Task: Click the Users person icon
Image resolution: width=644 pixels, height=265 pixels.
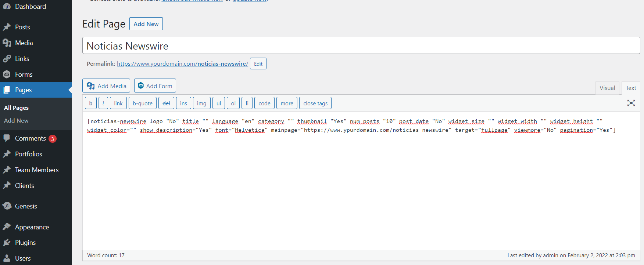Action: click(7, 258)
